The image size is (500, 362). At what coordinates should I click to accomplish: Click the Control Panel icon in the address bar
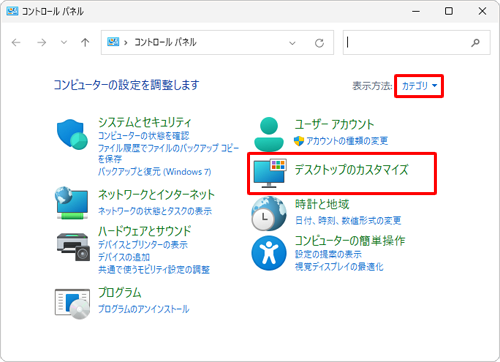pyautogui.click(x=113, y=42)
